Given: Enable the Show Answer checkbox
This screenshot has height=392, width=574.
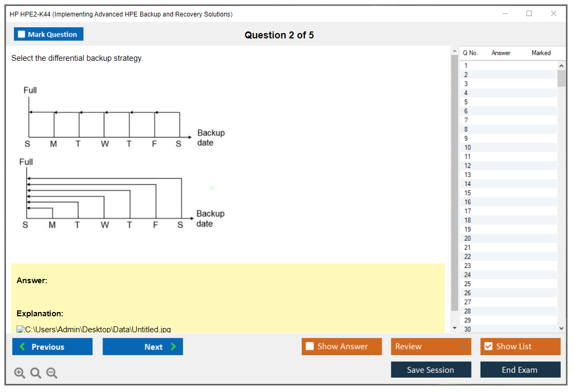Looking at the screenshot, I should click(310, 347).
